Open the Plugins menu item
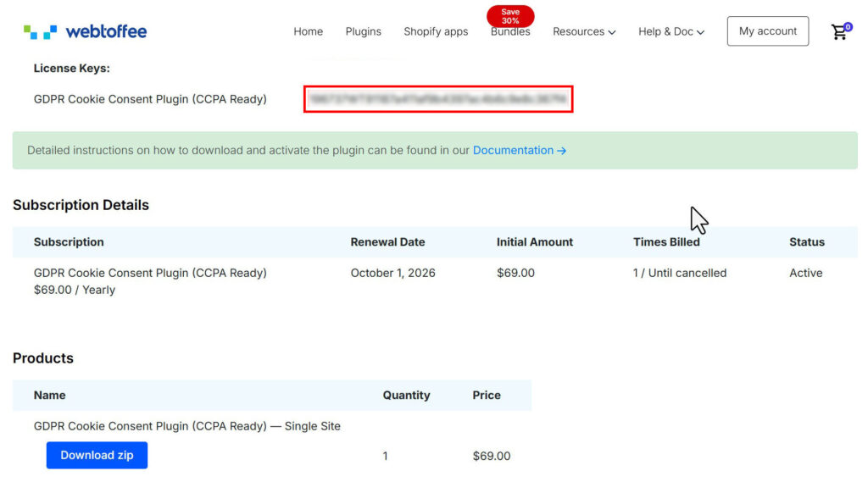 pos(363,31)
